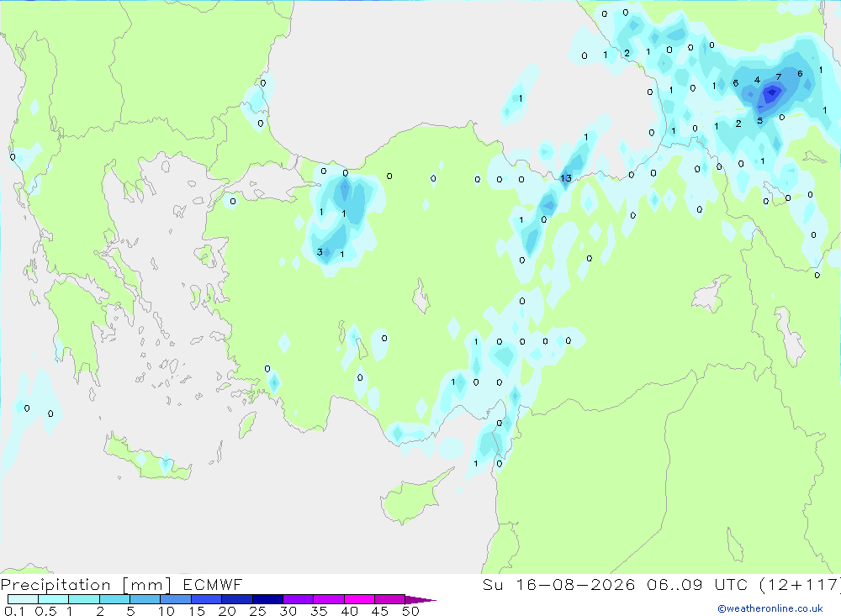841x616 pixels.
Task: Click the legend scale label '30'
Action: pyautogui.click(x=288, y=611)
